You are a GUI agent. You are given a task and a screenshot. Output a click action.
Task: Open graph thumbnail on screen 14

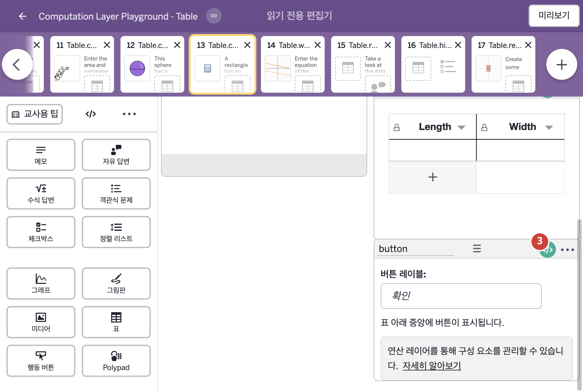[x=278, y=68]
